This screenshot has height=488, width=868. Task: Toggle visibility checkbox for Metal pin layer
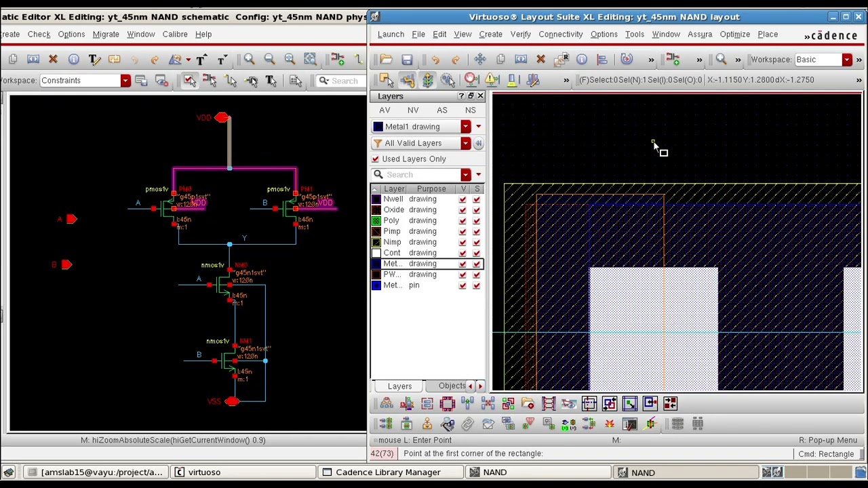(x=463, y=285)
